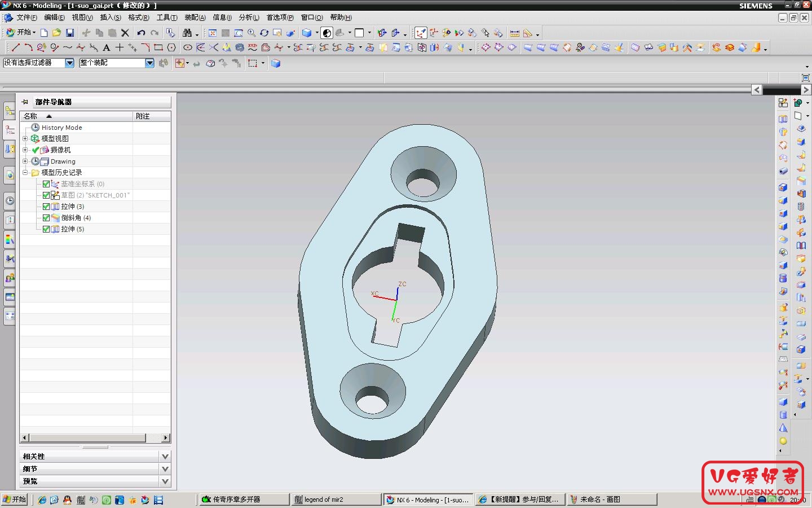Expand the 预览 panel section
Screen dimensions: 812x508
click(165, 481)
